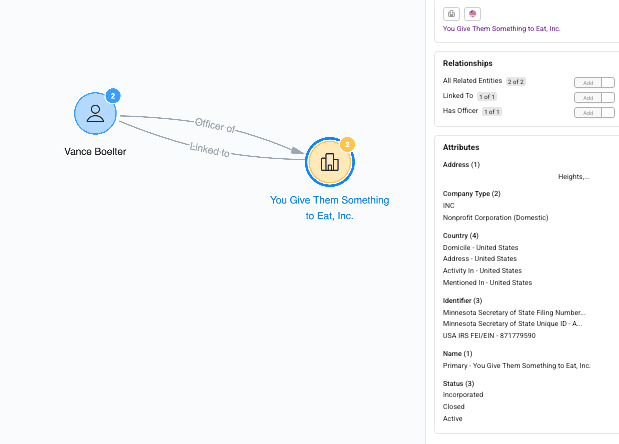Click the '2 of 2' related entities count
This screenshot has width=619, height=444.
[517, 81]
